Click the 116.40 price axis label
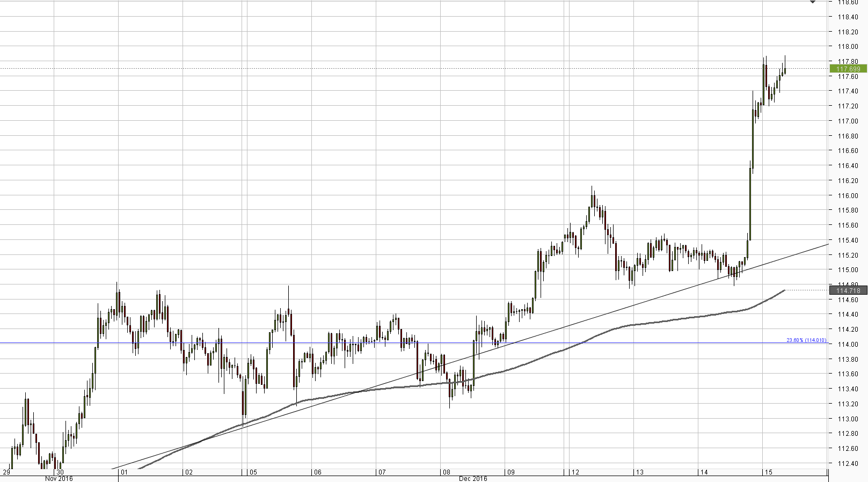This screenshot has width=868, height=482. (x=848, y=166)
